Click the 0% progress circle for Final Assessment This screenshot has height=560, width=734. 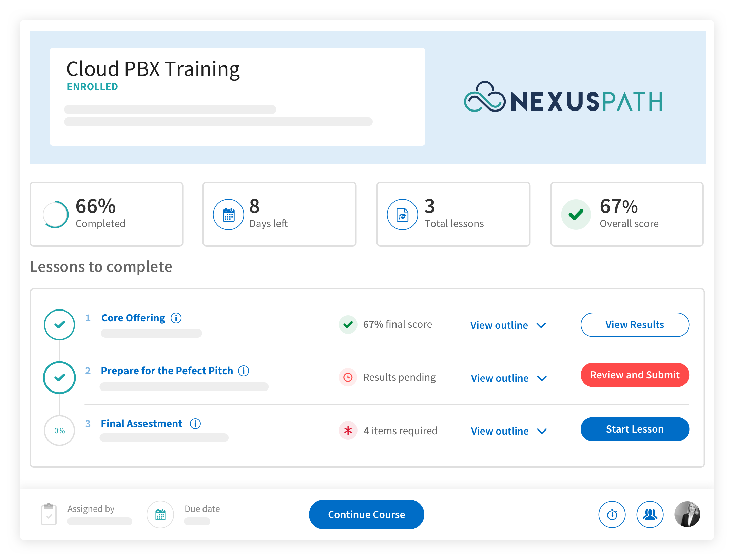click(x=59, y=431)
